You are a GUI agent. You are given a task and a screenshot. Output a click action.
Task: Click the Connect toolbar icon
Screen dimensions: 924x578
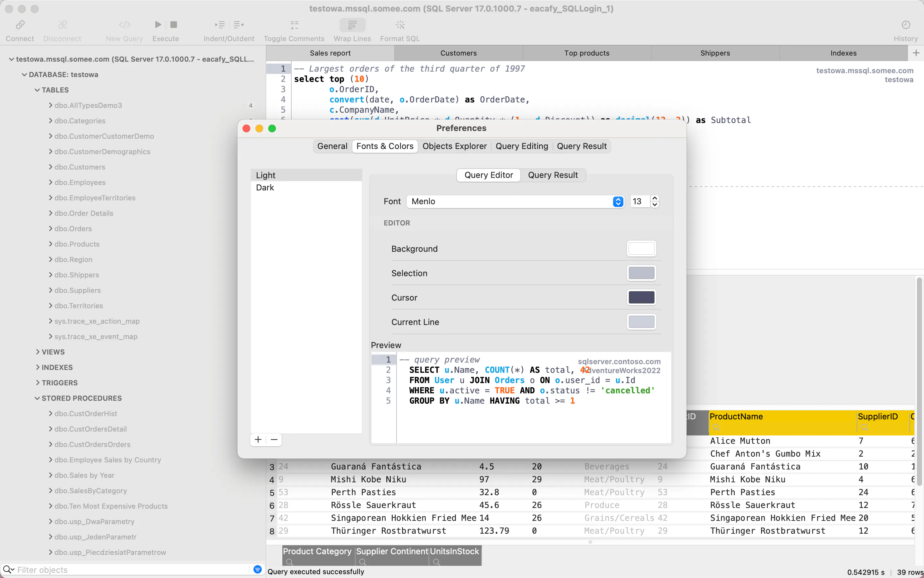point(20,25)
